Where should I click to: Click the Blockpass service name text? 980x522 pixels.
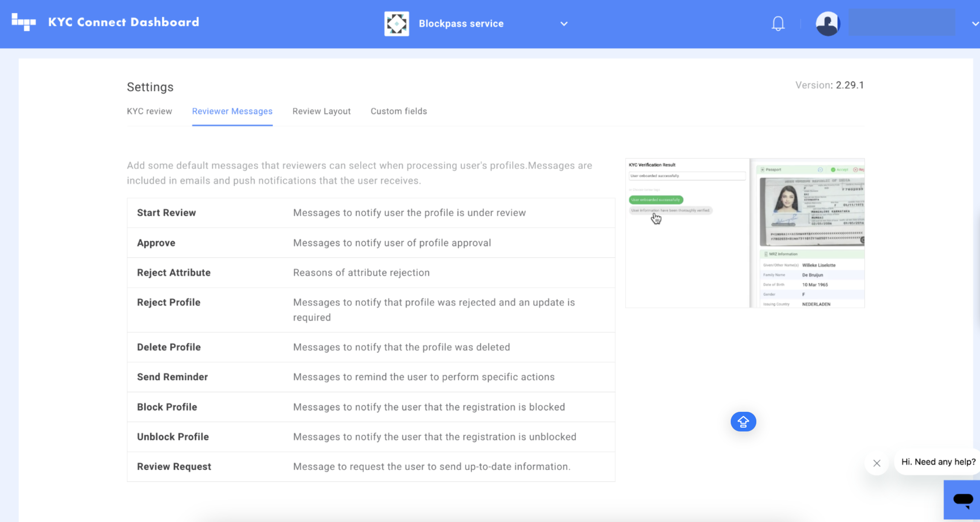tap(461, 23)
